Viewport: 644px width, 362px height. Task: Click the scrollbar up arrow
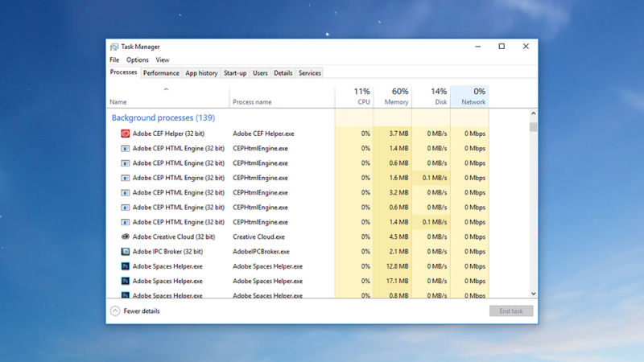click(533, 113)
